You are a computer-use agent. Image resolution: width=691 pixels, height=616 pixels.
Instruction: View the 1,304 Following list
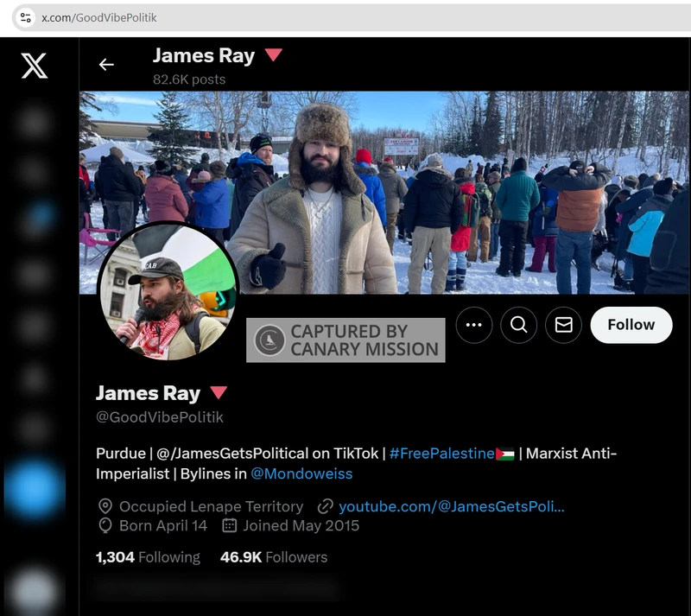pos(148,557)
